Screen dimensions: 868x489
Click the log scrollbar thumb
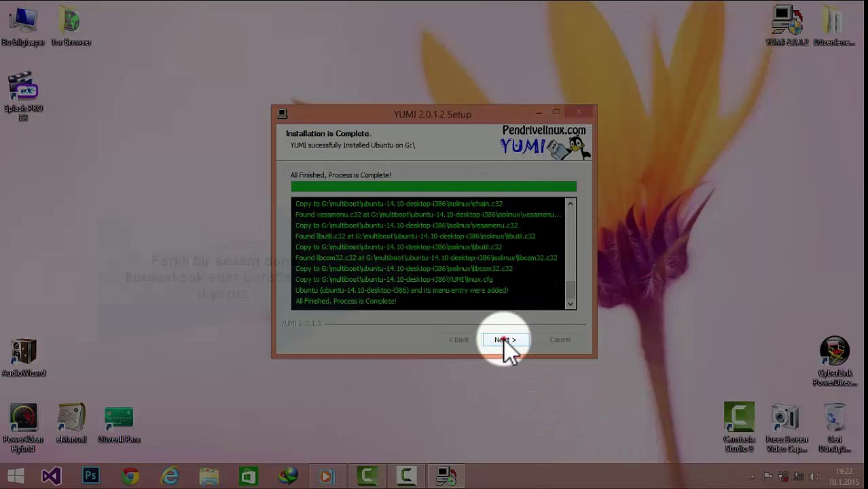pyautogui.click(x=571, y=291)
